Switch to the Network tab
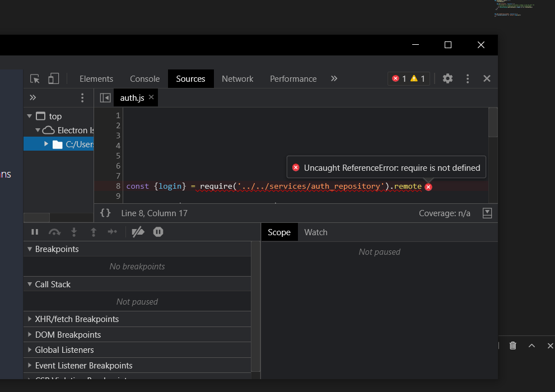The height and width of the screenshot is (392, 555). [x=237, y=79]
